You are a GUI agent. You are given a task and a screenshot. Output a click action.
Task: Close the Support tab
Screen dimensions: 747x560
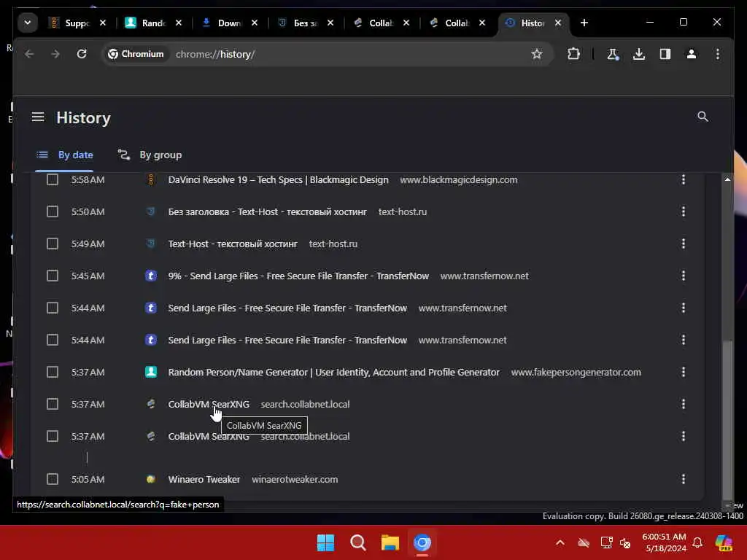pos(103,23)
